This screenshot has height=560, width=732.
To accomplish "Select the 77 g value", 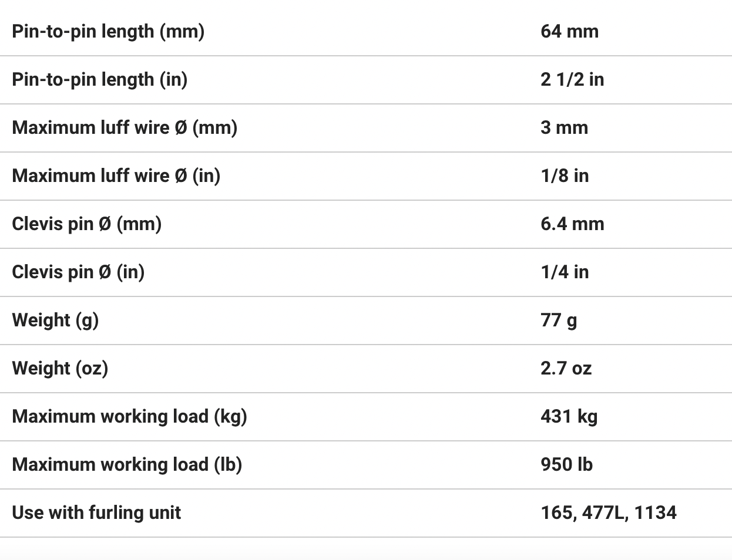I will point(559,320).
